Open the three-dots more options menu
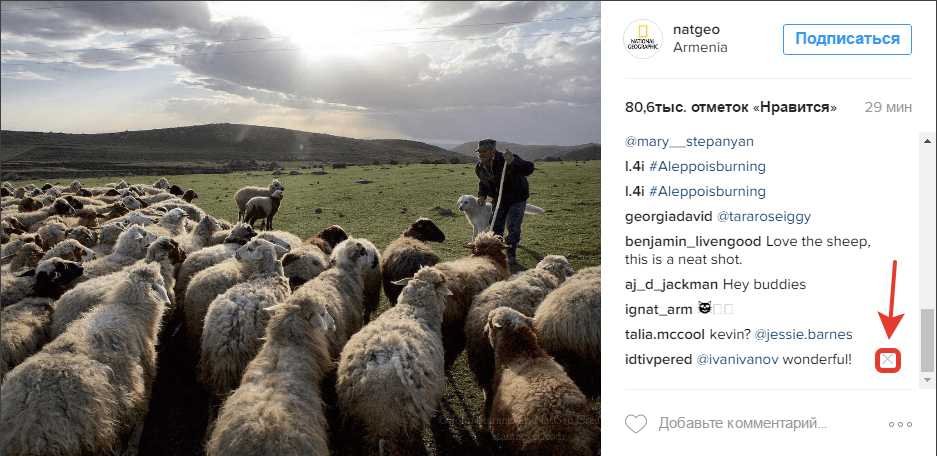The width and height of the screenshot is (937, 456). [901, 424]
